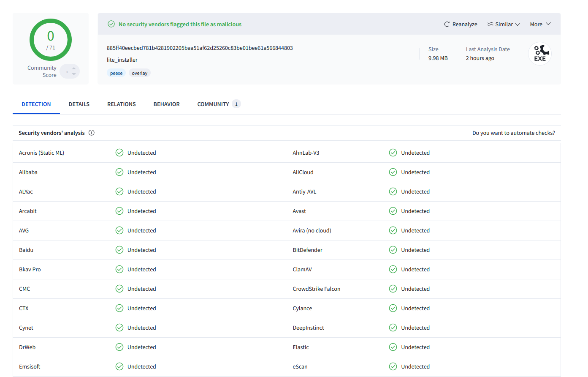This screenshot has width=588, height=377.
Task: Click the info icon beside Security vendors' analysis
Action: [92, 133]
